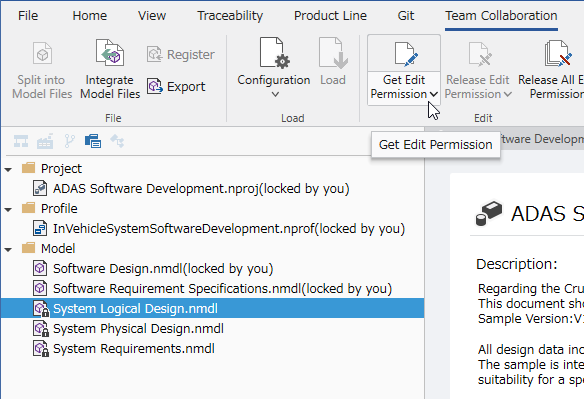Click the first structure icon in navigator toolbar
Screen dimensions: 584x399
[x=21, y=141]
